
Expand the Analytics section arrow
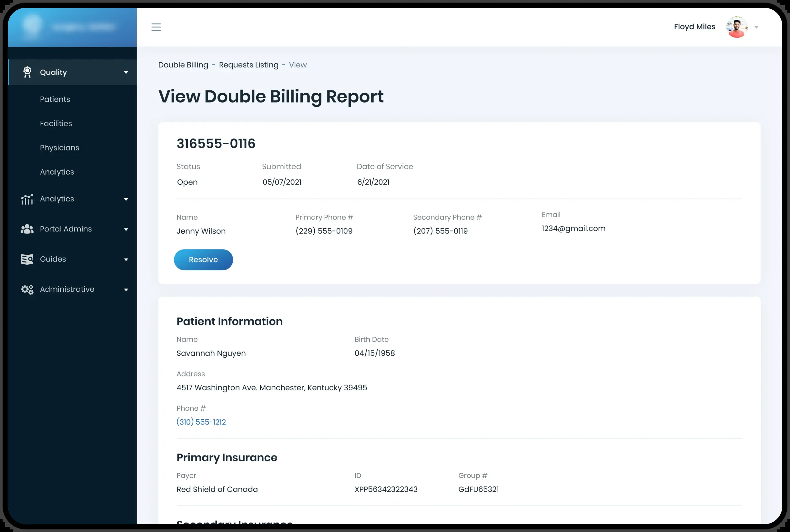(126, 199)
